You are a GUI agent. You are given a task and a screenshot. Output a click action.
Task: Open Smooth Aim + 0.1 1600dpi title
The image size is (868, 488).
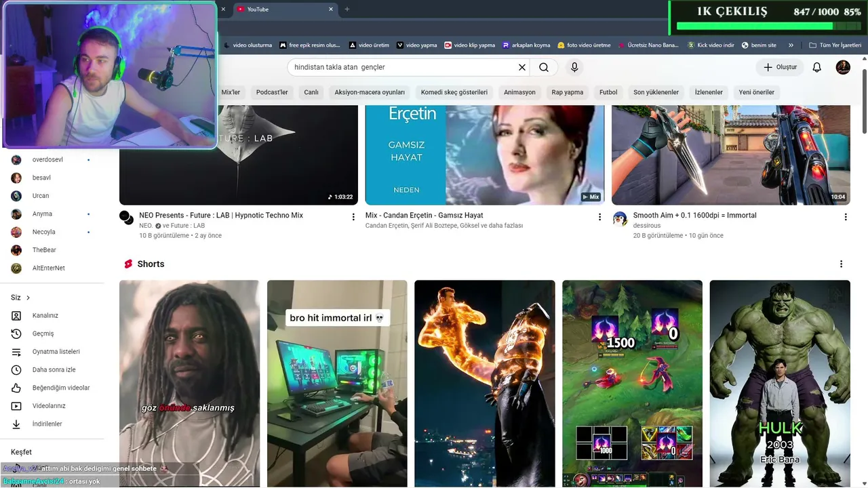coord(694,216)
